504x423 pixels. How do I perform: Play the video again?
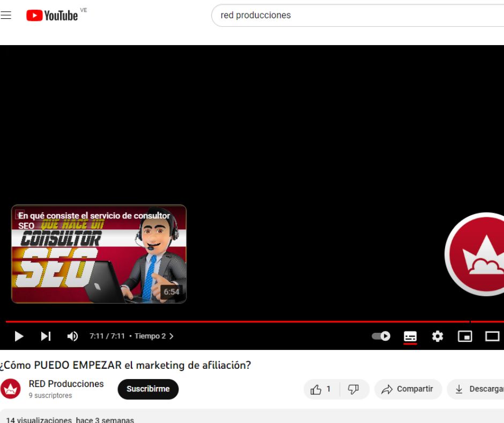click(18, 336)
